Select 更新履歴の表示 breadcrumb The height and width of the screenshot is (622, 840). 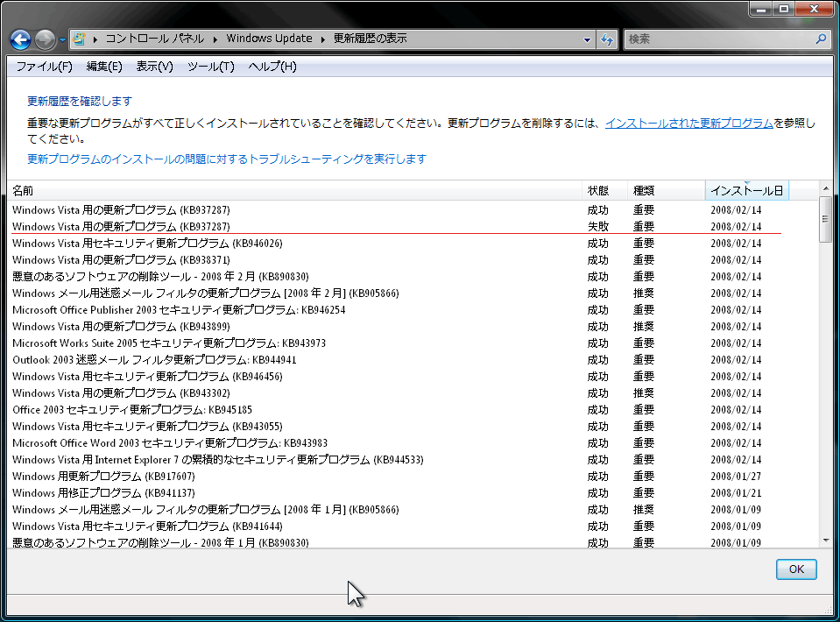371,39
